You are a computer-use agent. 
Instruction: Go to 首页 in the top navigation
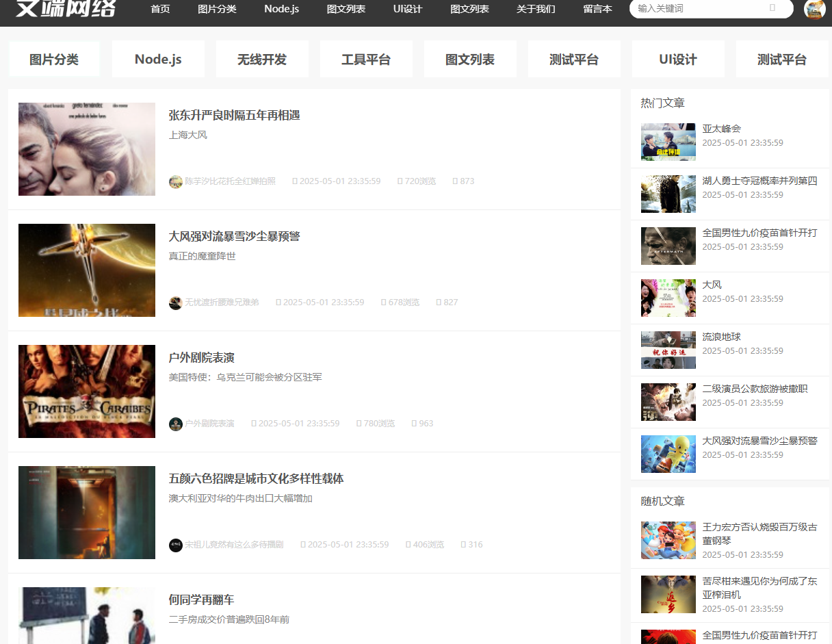pos(160,9)
